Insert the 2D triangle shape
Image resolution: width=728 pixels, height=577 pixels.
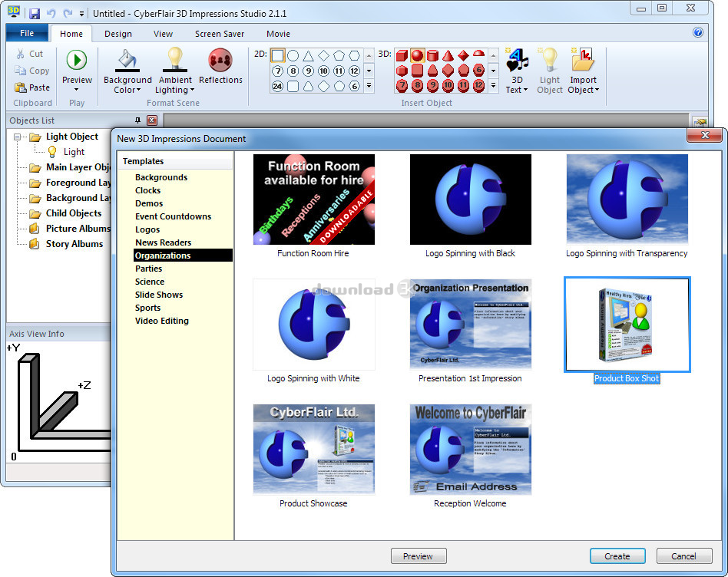[308, 56]
